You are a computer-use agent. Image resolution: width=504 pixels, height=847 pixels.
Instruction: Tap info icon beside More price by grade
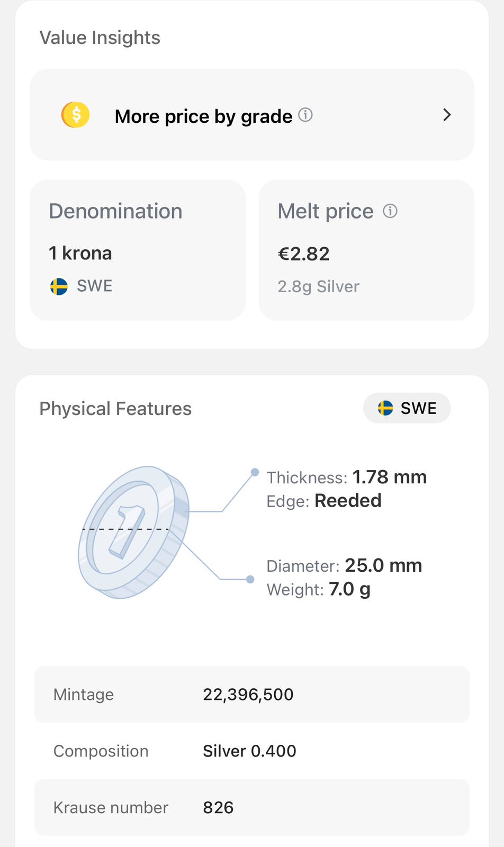click(305, 115)
